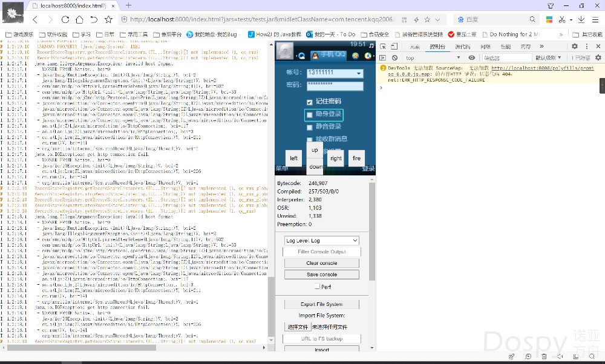Expand the address bar dropdown chevron
Image resolution: width=605 pixels, height=364 pixels.
[437, 20]
